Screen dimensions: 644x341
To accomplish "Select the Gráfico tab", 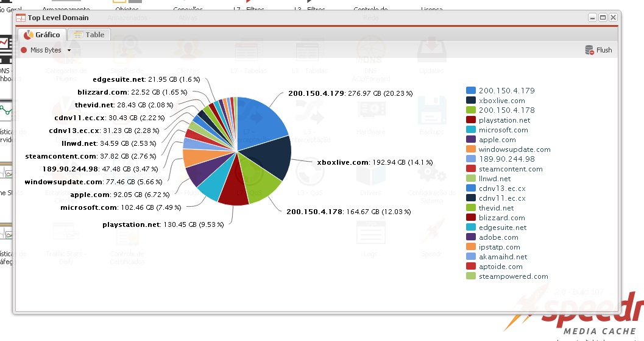I will click(42, 35).
